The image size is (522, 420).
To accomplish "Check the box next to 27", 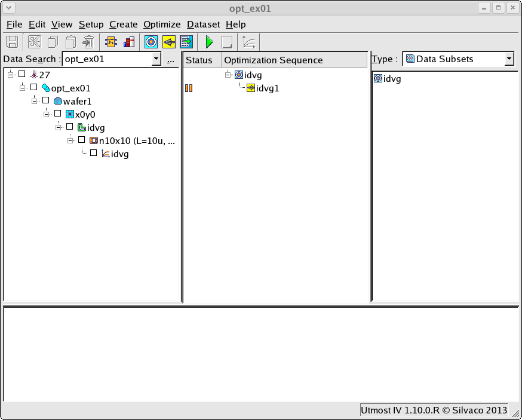I will click(x=22, y=74).
